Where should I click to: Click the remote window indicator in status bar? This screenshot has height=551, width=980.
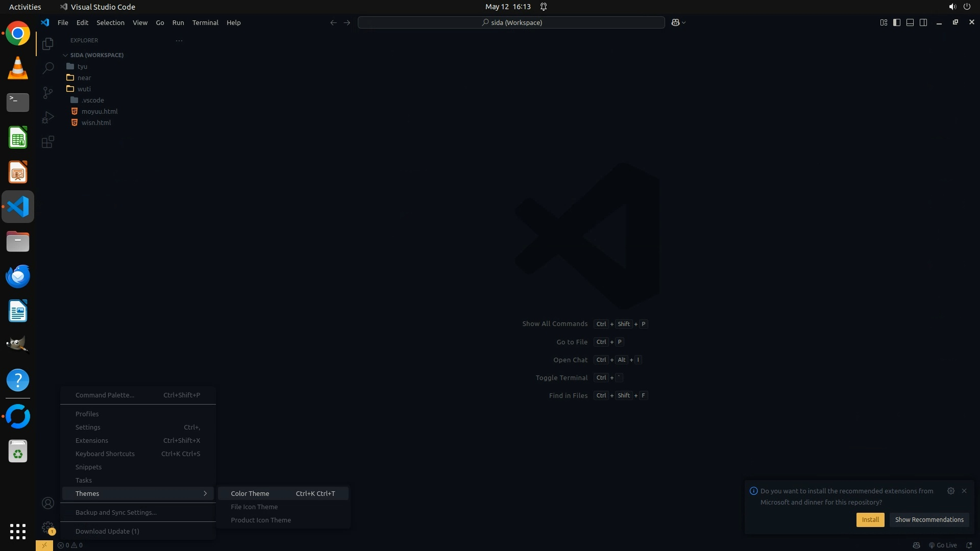(44, 545)
